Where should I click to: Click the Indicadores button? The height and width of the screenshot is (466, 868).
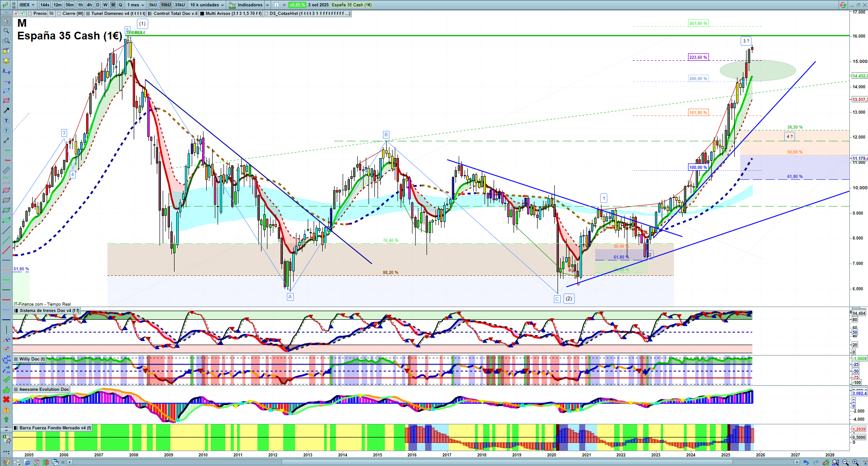(246, 5)
